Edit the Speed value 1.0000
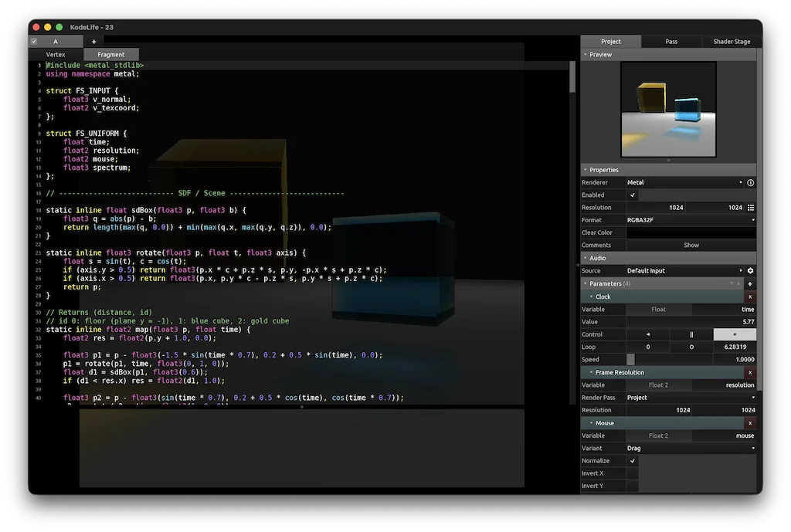The height and width of the screenshot is (532, 791). click(x=735, y=360)
